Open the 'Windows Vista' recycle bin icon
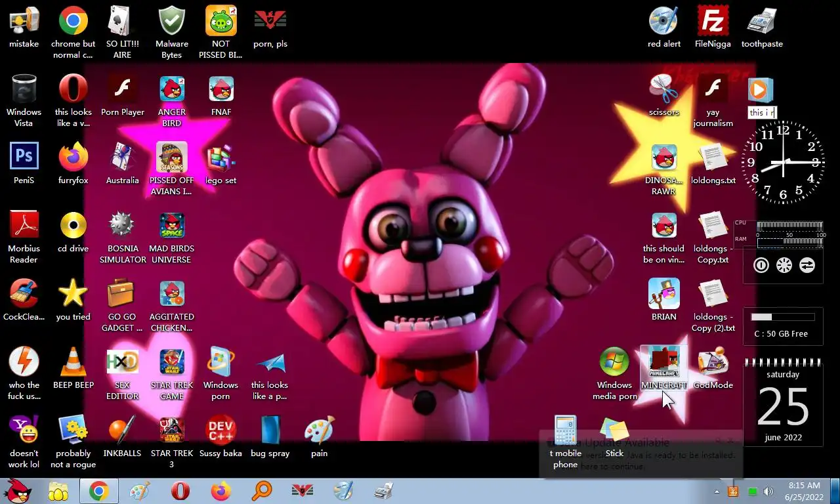 24,101
